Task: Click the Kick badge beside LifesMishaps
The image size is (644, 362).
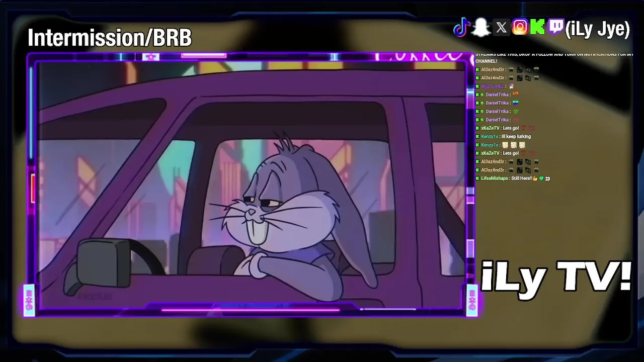Action: 477,178
